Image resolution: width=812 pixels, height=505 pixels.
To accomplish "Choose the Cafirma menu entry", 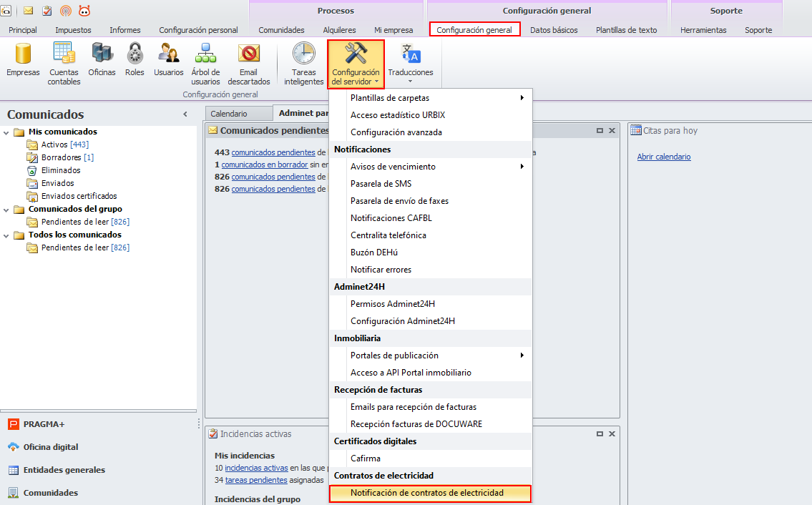I will coord(431,459).
